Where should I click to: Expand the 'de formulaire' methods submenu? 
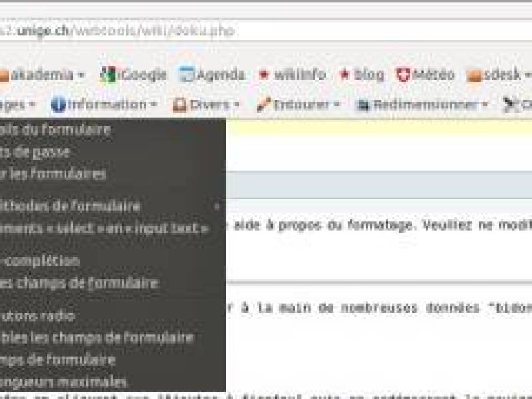[113, 206]
